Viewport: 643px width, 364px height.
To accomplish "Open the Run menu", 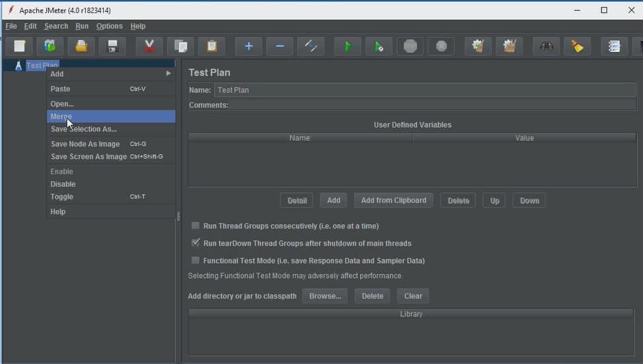I will tap(82, 26).
